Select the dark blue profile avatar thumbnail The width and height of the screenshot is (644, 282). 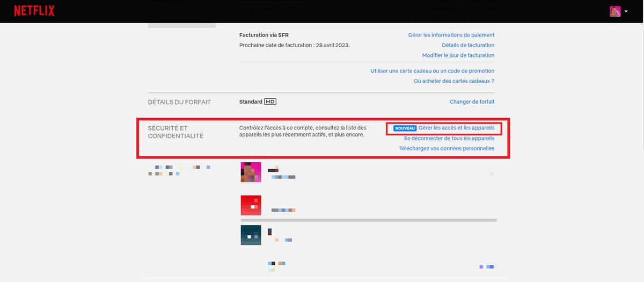pos(251,235)
